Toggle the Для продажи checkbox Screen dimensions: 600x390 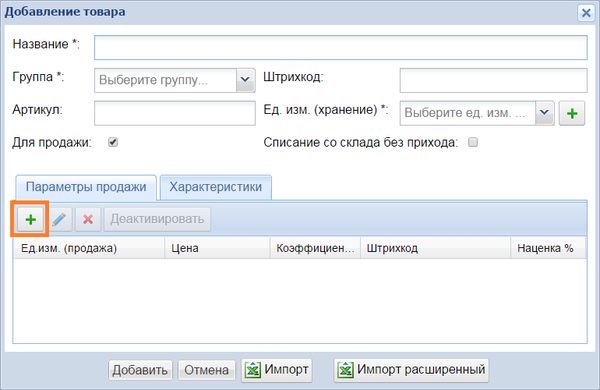(113, 142)
